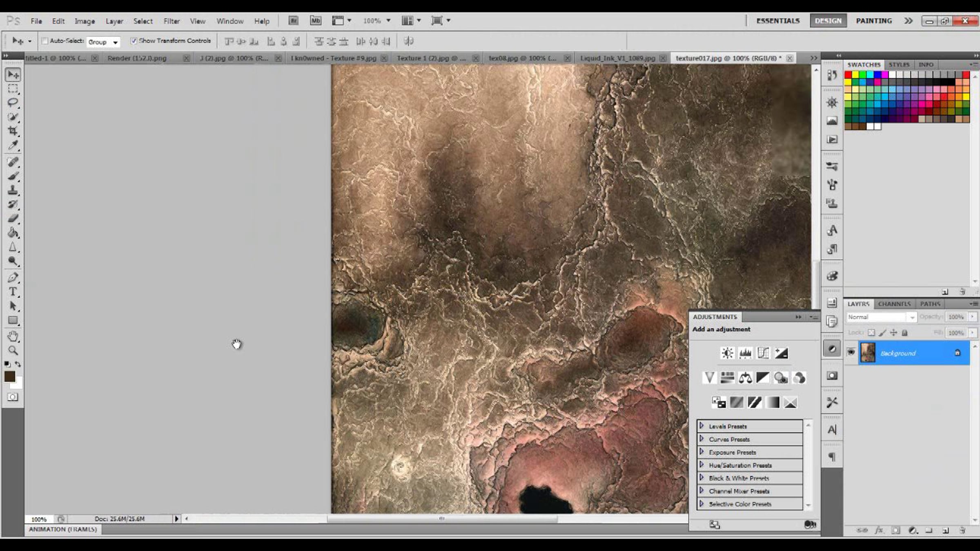Screen dimensions: 980x551
Task: Pick the Eyedropper tool
Action: pyautogui.click(x=13, y=145)
